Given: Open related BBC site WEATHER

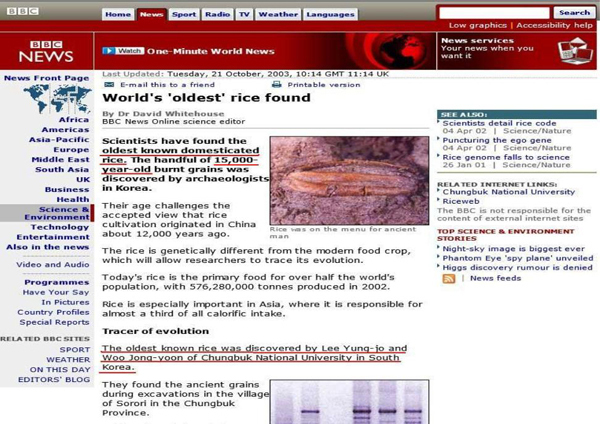Looking at the screenshot, I should point(68,360).
